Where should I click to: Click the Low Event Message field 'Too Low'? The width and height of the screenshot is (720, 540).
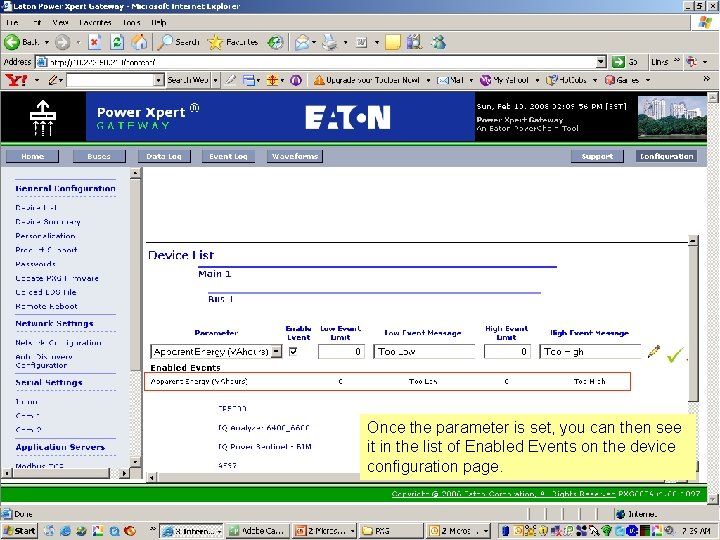click(x=424, y=352)
